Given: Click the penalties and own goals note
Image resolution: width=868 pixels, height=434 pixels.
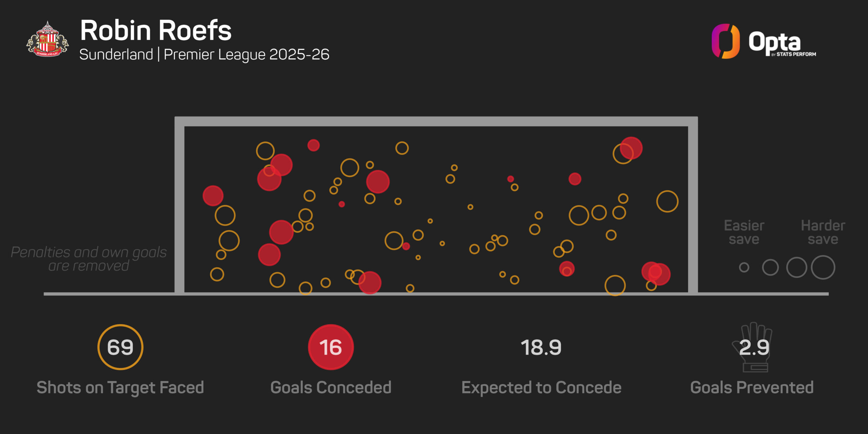Looking at the screenshot, I should coord(89,259).
